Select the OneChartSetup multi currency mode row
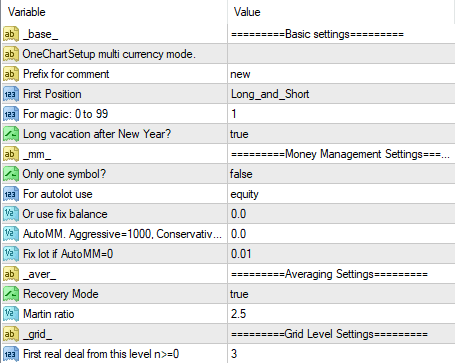Image resolution: width=455 pixels, height=363 pixels. (228, 54)
